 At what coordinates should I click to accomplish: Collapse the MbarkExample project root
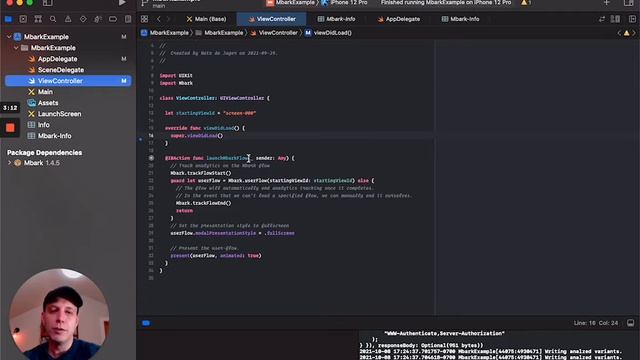9,37
